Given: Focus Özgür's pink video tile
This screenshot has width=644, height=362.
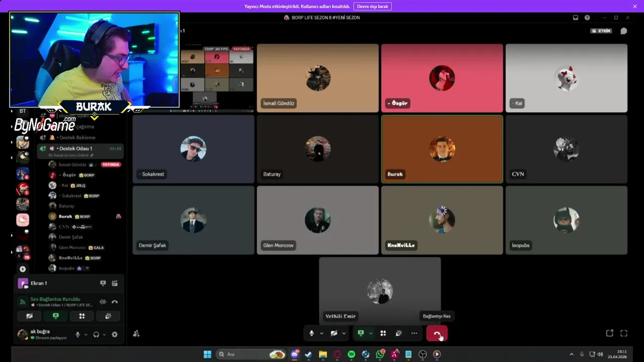Looking at the screenshot, I should [442, 78].
